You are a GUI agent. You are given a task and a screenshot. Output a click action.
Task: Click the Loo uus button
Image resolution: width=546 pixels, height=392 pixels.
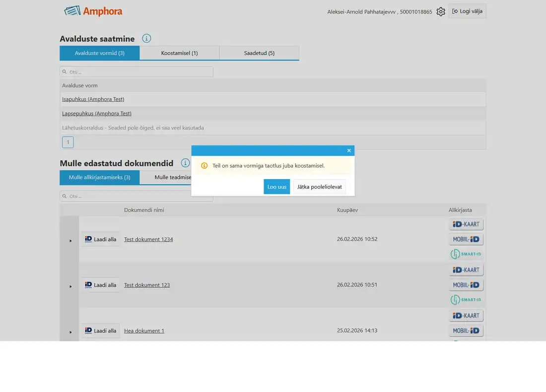click(277, 187)
